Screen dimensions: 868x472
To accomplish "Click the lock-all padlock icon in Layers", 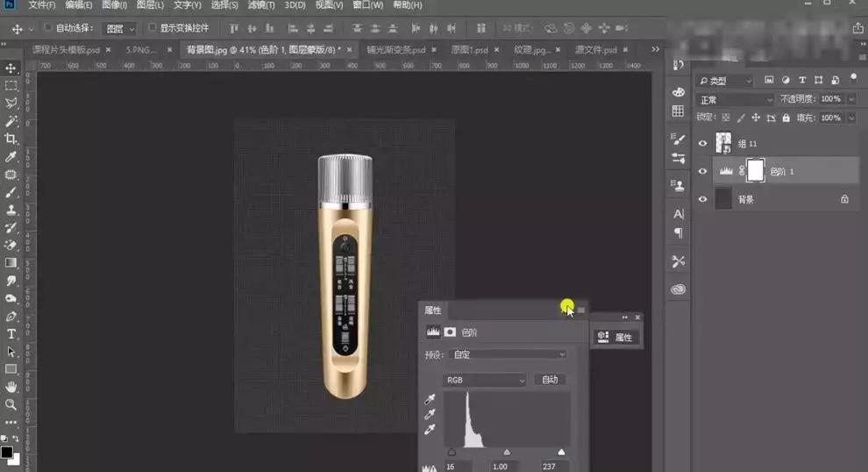I will click(786, 118).
